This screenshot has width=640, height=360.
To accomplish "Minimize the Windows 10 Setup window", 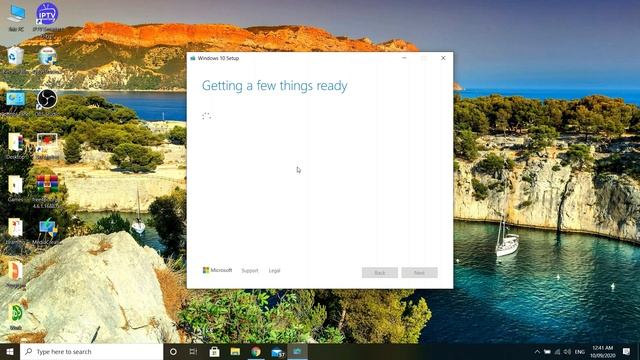I will 404,58.
